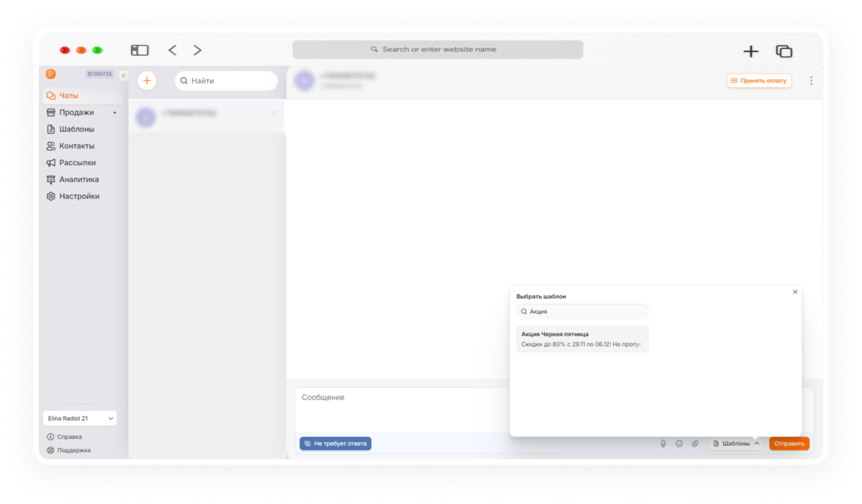This screenshot has height=504, width=862.
Task: Click the Отправить send button
Action: pos(789,444)
